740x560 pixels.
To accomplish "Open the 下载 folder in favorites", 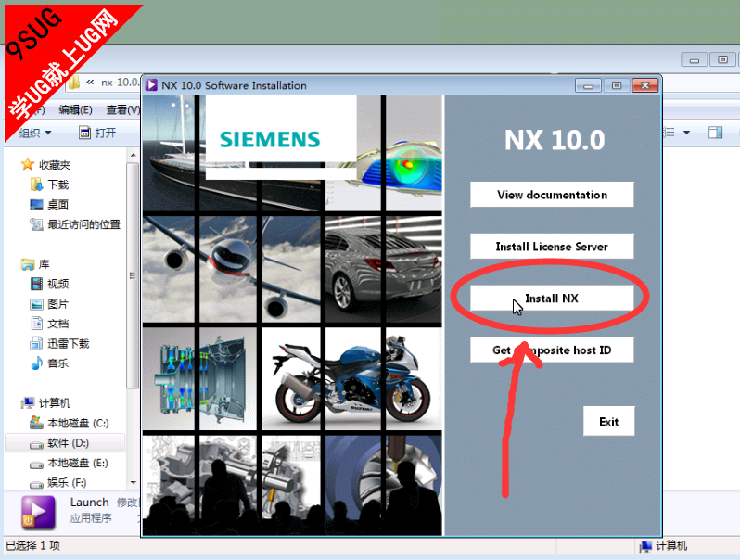I will pyautogui.click(x=57, y=185).
